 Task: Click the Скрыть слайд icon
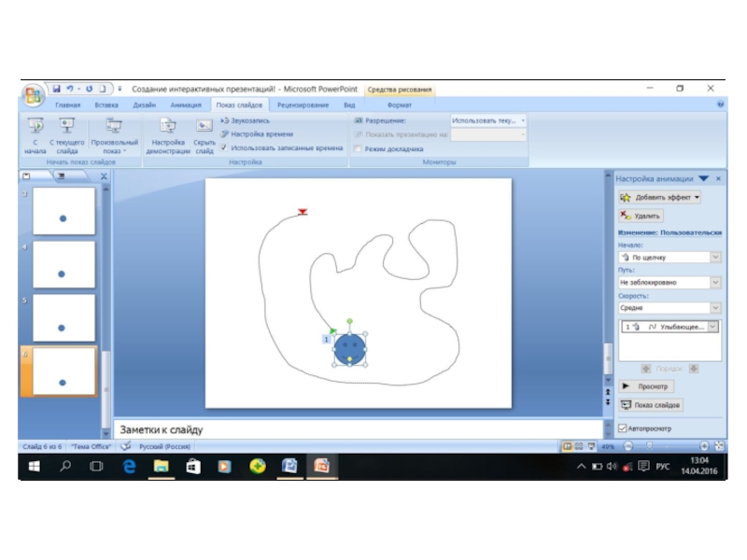(204, 127)
